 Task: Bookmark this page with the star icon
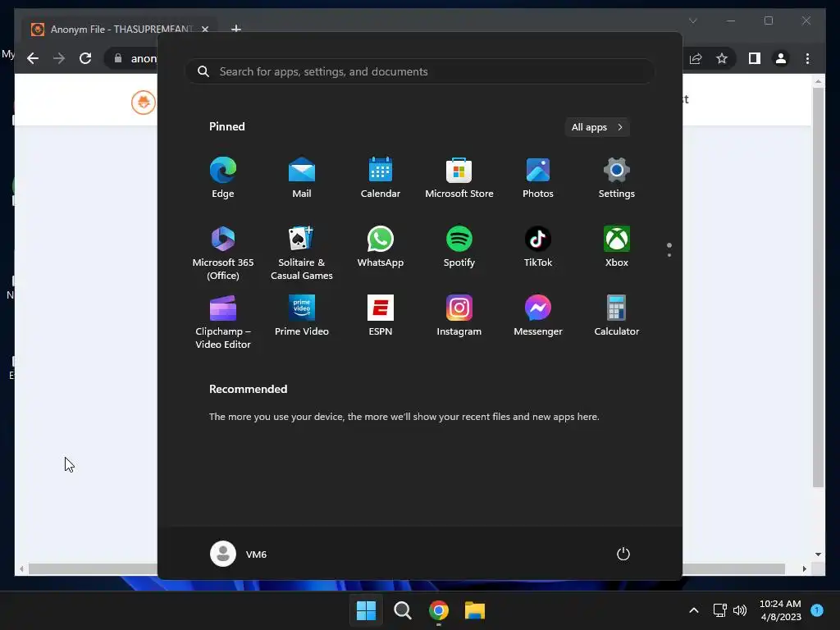point(722,58)
